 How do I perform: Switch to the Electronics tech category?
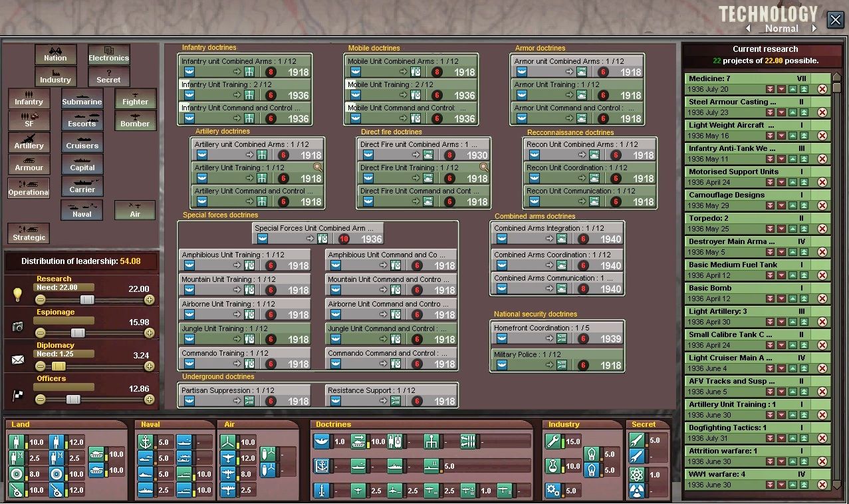coord(108,55)
